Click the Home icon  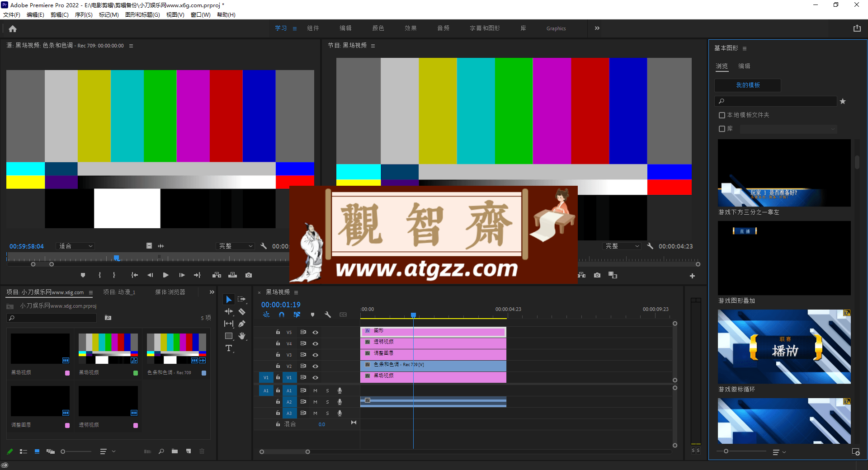pos(13,28)
